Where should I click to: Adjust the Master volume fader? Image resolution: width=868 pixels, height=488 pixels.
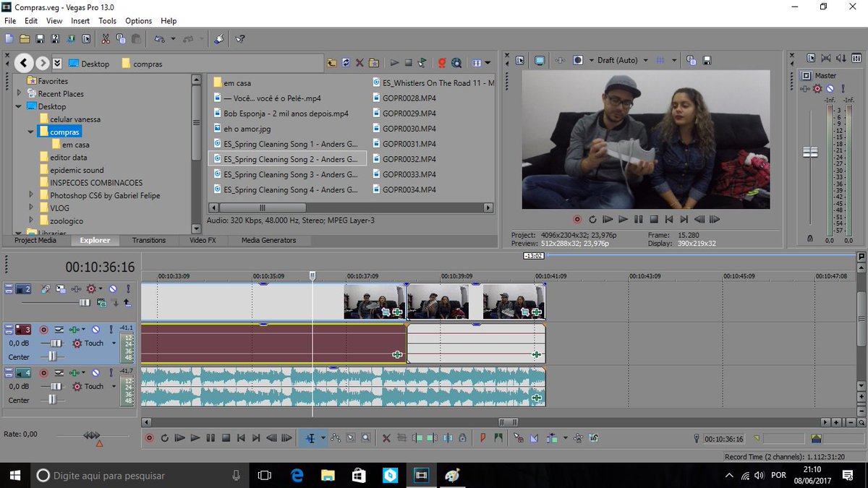click(810, 152)
